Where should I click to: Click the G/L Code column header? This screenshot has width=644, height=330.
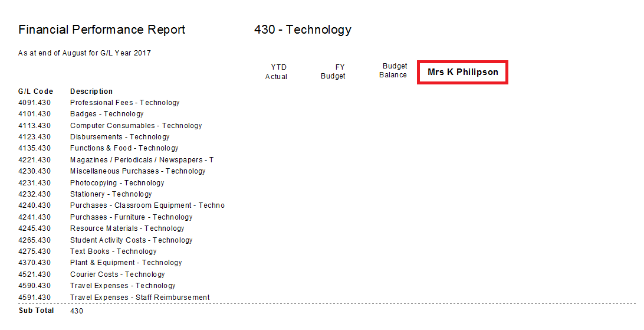(x=36, y=92)
